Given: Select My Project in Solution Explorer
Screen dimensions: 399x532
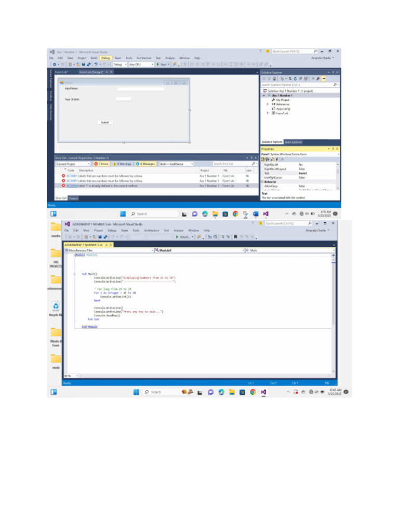Looking at the screenshot, I should (x=283, y=100).
